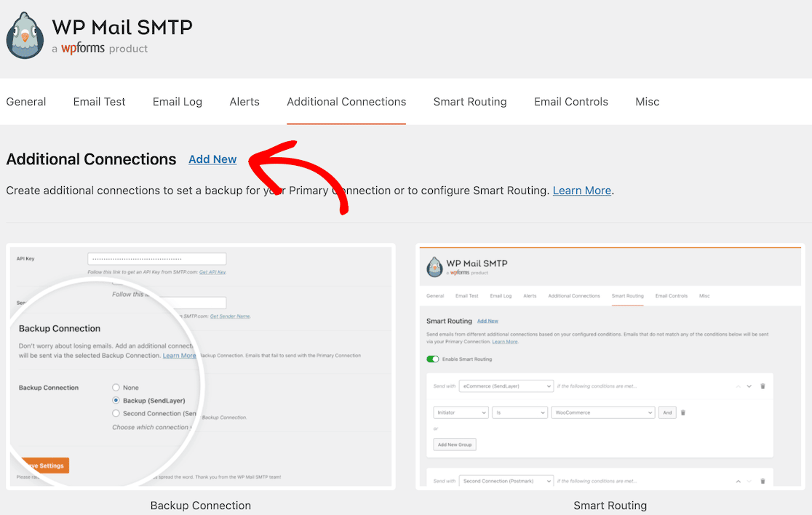Screen dimensions: 812x515
Task: Follow the Learn More link in the description
Action: (581, 191)
